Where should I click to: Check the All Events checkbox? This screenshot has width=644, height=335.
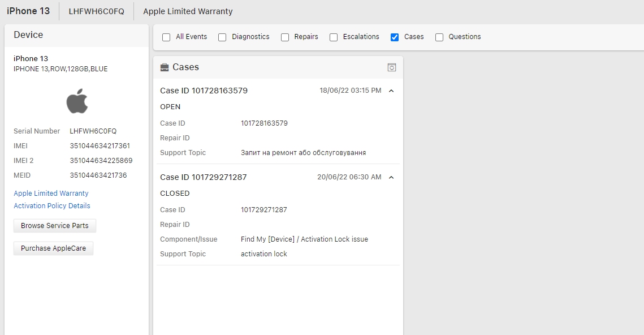pyautogui.click(x=166, y=37)
